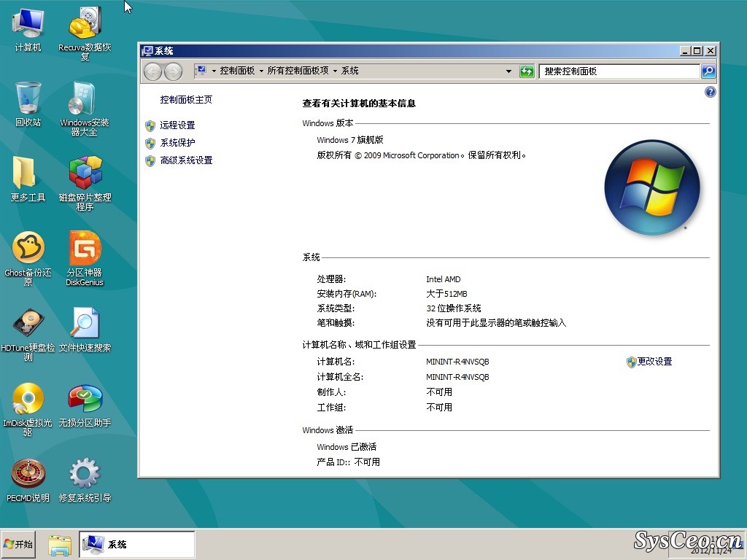Click 更改设置 link
Screen dimensions: 747x560
pyautogui.click(x=654, y=362)
